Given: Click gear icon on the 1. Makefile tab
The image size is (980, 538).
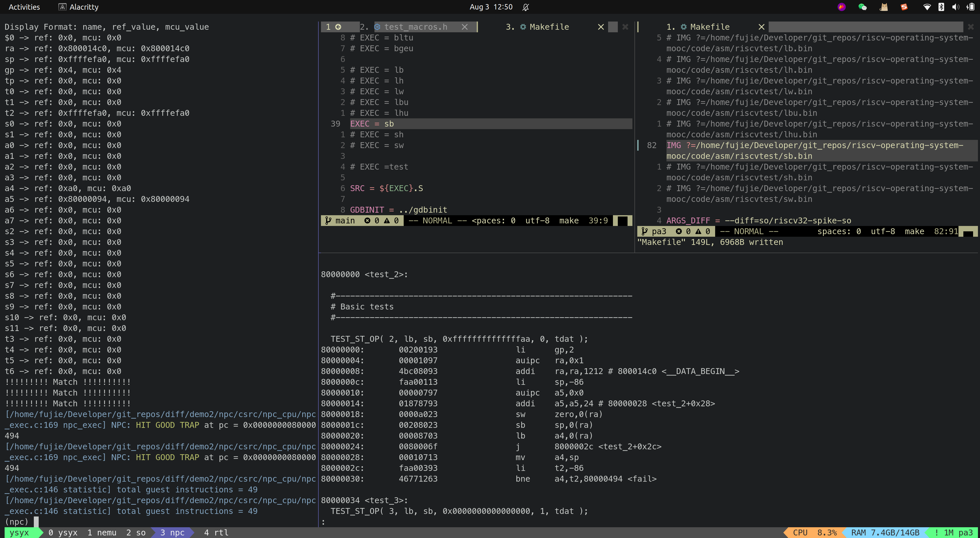Looking at the screenshot, I should tap(684, 27).
